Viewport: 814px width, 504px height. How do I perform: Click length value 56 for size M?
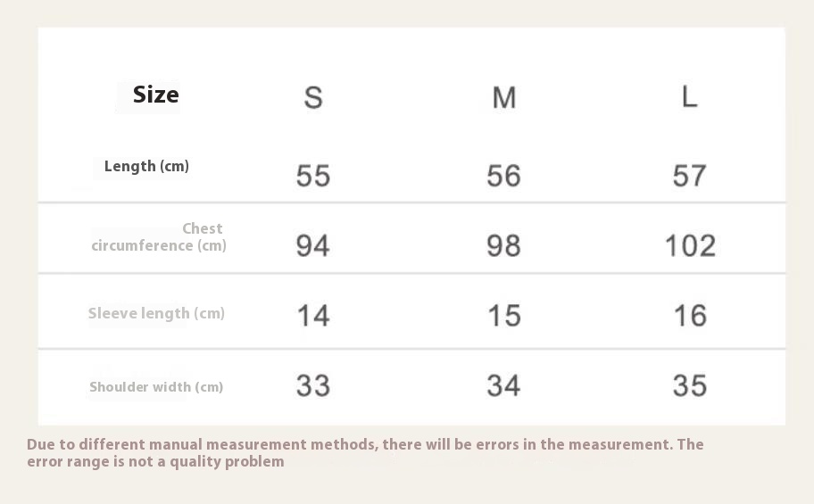click(x=503, y=176)
